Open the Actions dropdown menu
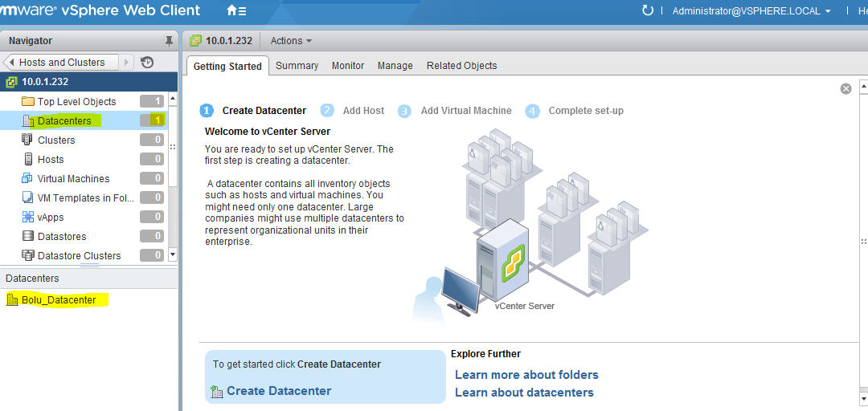Viewport: 868px width, 411px height. pos(291,40)
